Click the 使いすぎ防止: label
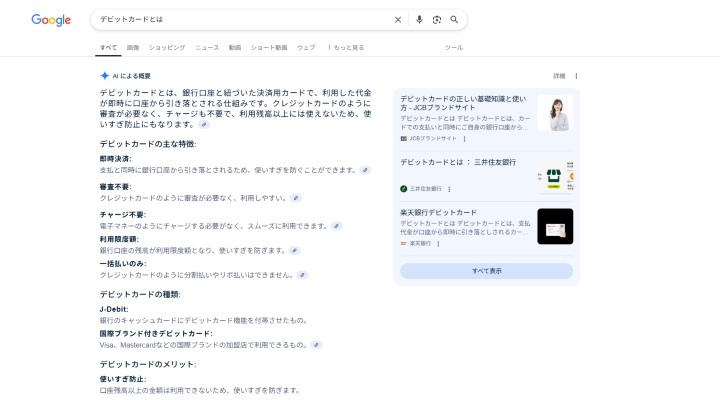This screenshot has width=720, height=400. 123,379
